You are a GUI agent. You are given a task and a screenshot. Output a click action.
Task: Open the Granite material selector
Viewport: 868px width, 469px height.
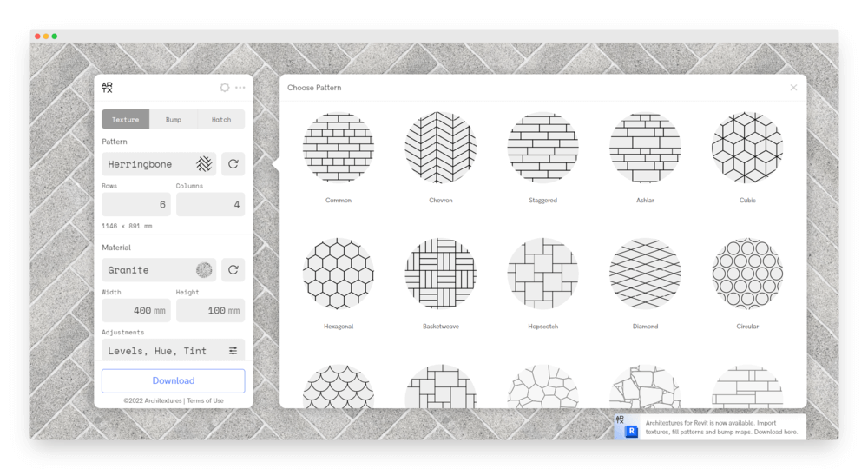(159, 270)
